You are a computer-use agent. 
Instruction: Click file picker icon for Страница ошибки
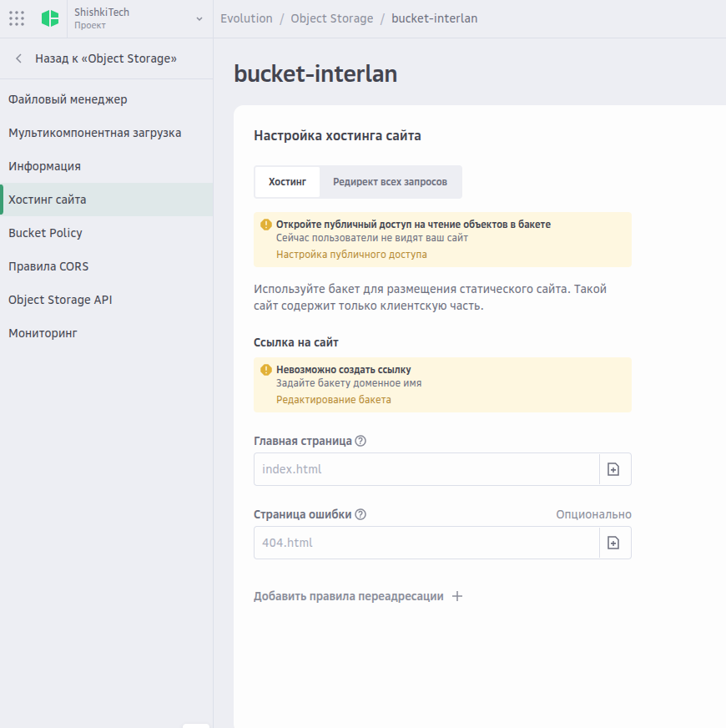613,543
